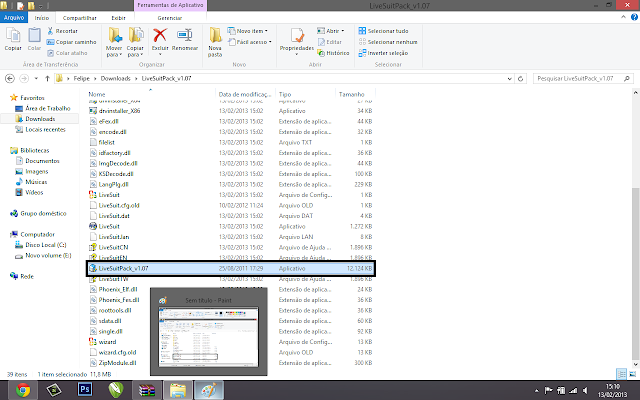Open Documentos library in sidebar

coord(38,161)
